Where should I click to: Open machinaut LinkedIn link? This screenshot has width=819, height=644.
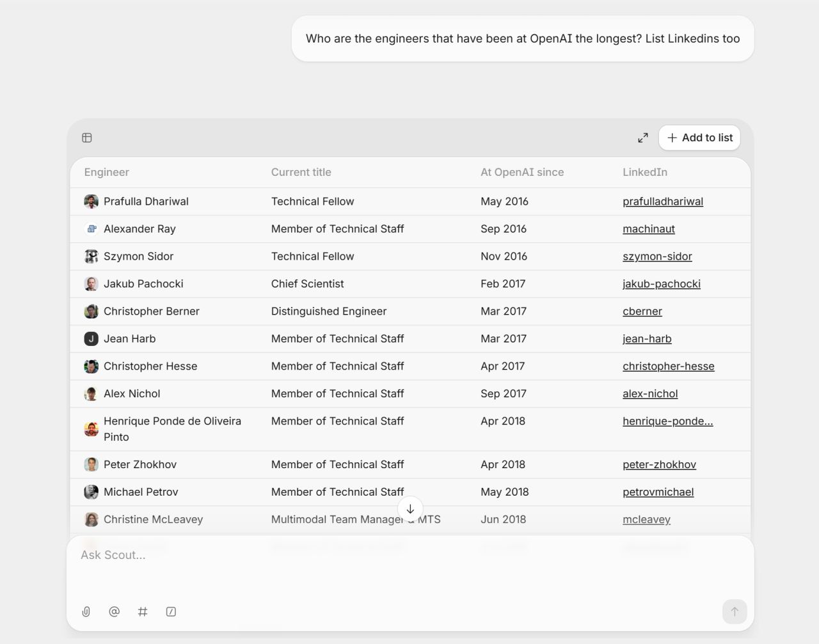click(x=649, y=229)
